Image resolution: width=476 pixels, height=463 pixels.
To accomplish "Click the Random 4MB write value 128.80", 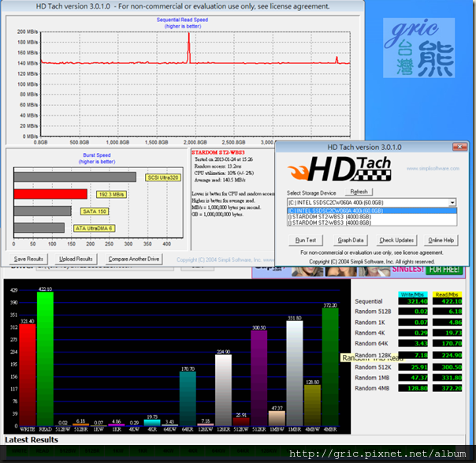I will [x=413, y=388].
